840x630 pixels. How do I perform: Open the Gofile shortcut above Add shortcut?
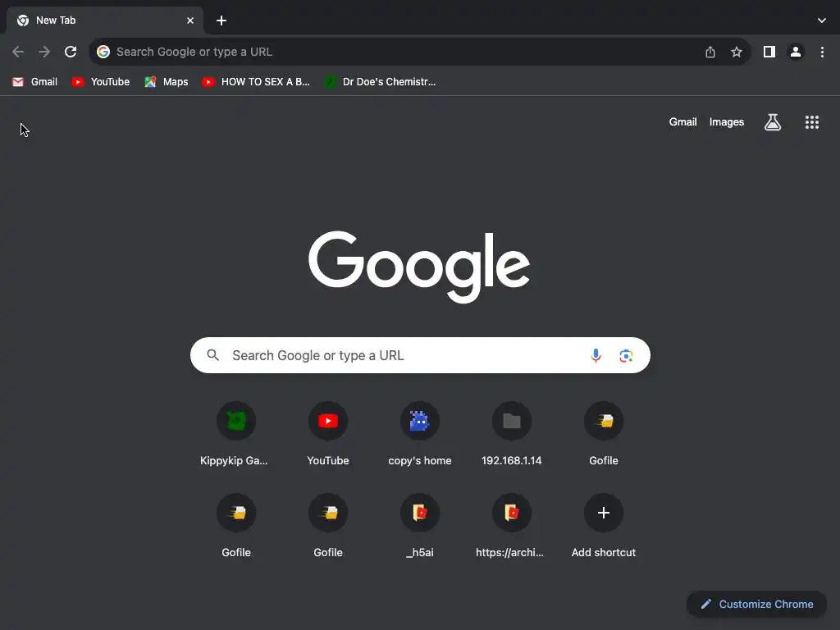point(604,434)
